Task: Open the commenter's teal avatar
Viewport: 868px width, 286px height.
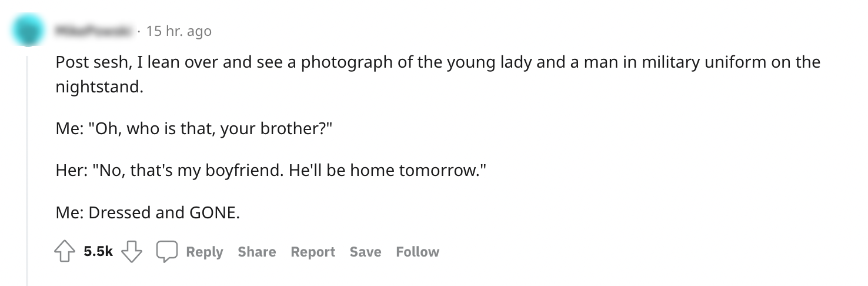Action: pyautogui.click(x=26, y=29)
